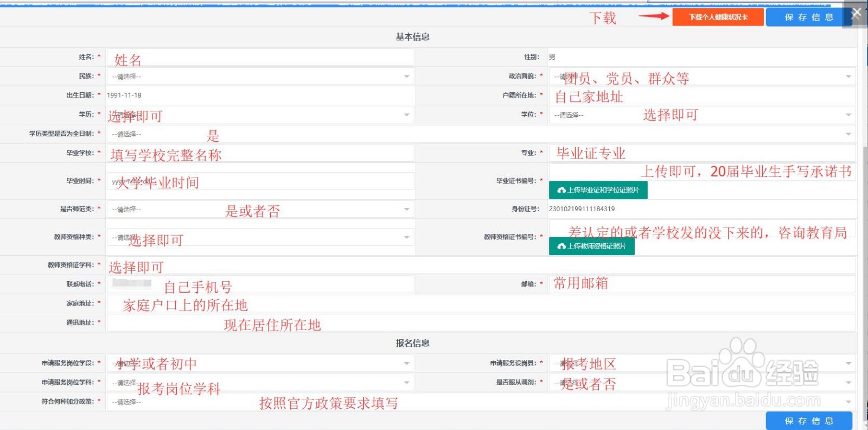Click the 毕业证书编号 input field

click(703, 172)
